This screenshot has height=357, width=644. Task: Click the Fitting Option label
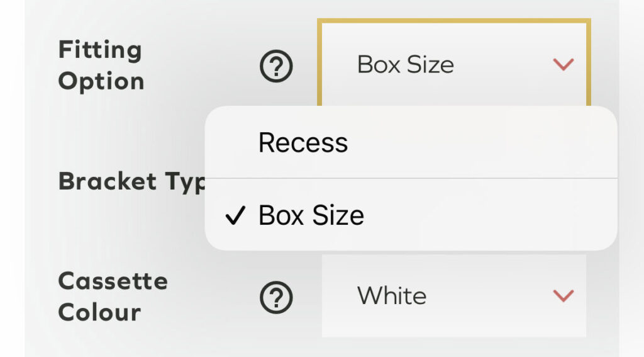click(x=101, y=65)
